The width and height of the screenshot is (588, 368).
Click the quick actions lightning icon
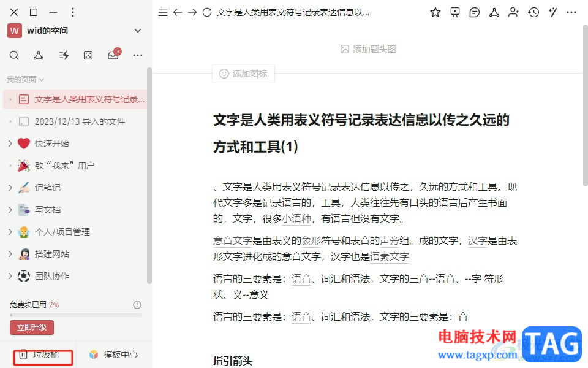(63, 56)
